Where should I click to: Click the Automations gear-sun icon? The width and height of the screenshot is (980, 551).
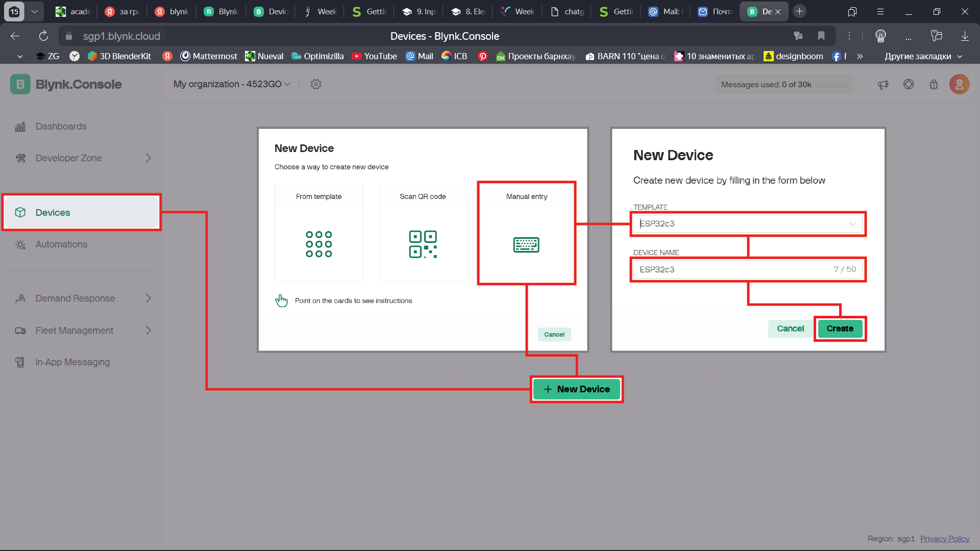20,244
